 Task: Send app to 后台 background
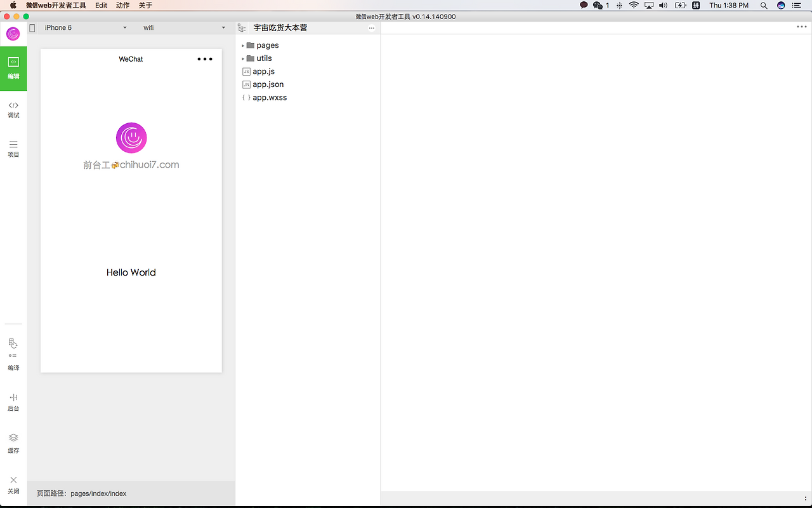click(13, 403)
